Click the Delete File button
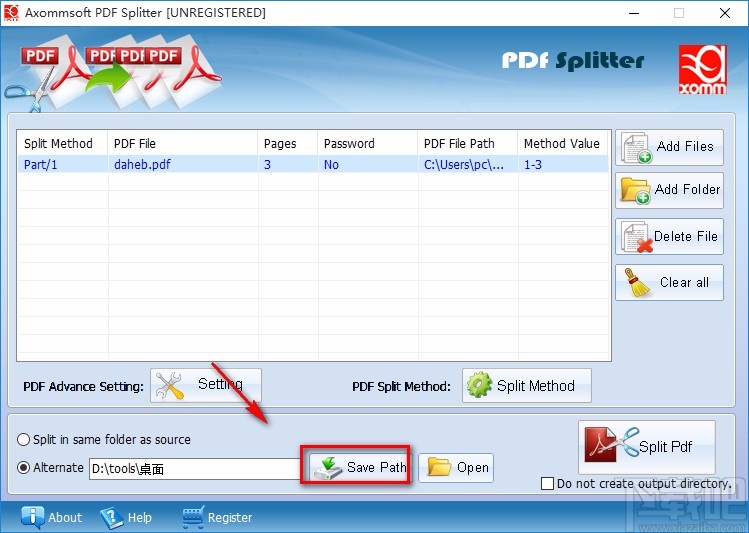 tap(669, 236)
